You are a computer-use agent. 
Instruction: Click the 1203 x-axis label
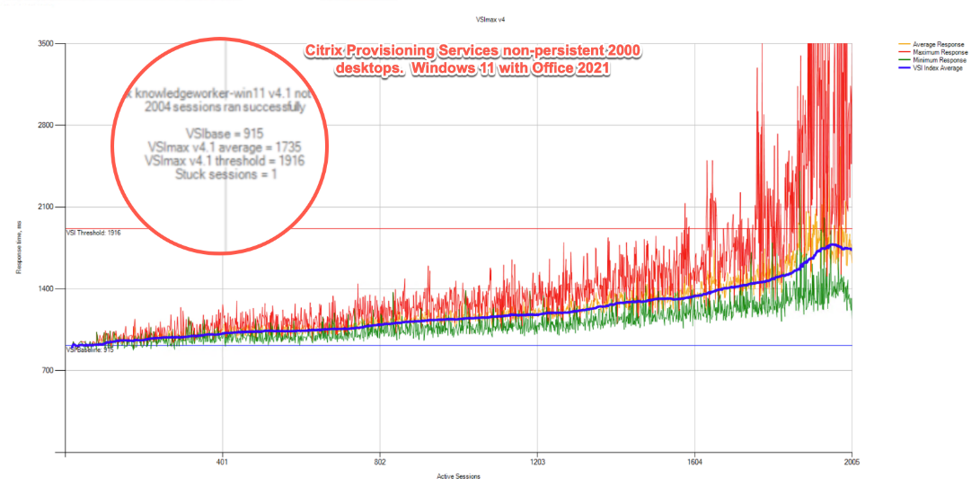[537, 463]
